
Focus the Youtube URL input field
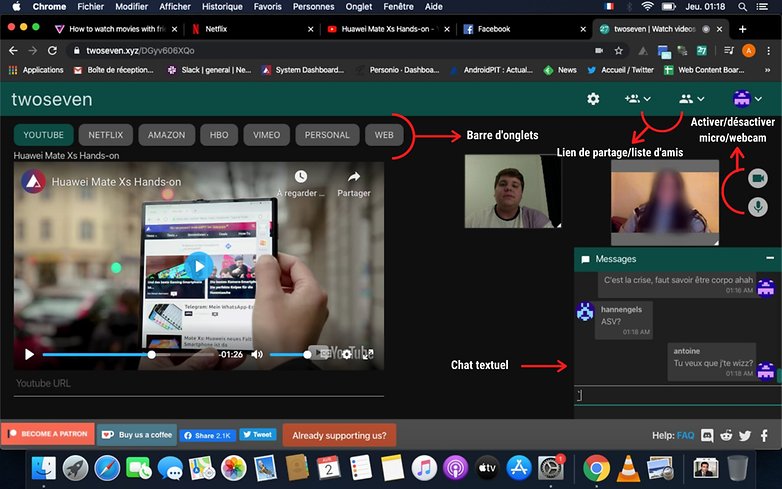tap(198, 383)
